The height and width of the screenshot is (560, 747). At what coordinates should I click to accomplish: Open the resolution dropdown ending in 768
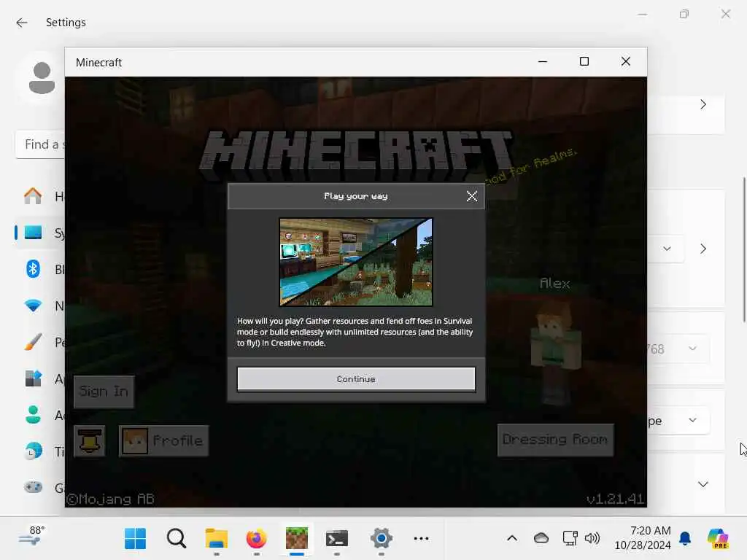click(679, 349)
